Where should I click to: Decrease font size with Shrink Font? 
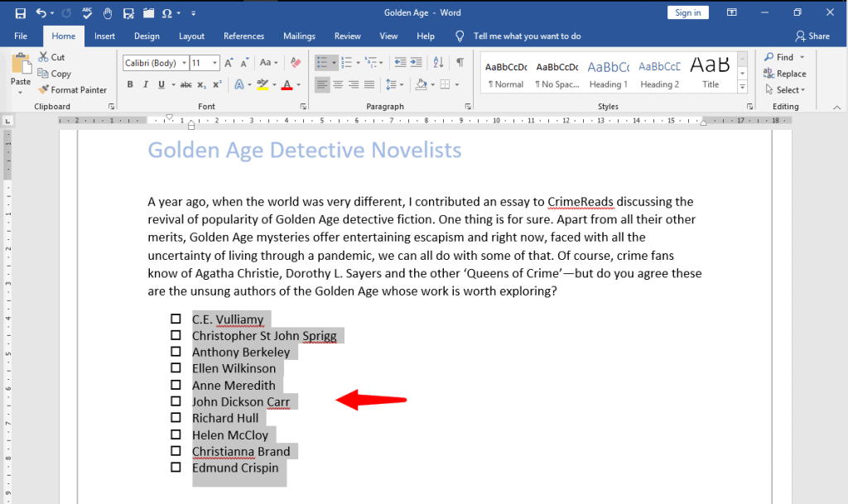[244, 63]
